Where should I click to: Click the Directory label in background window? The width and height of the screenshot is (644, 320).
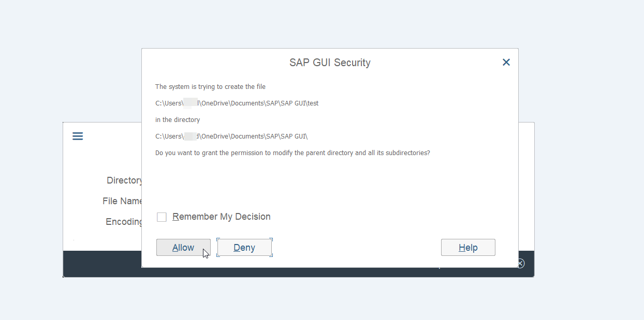tap(124, 180)
